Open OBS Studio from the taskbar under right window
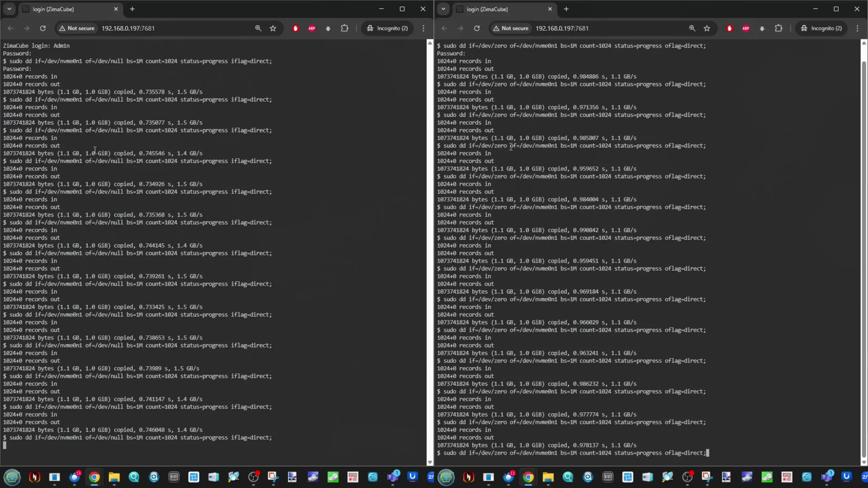Image resolution: width=868 pixels, height=488 pixels. coord(687,477)
